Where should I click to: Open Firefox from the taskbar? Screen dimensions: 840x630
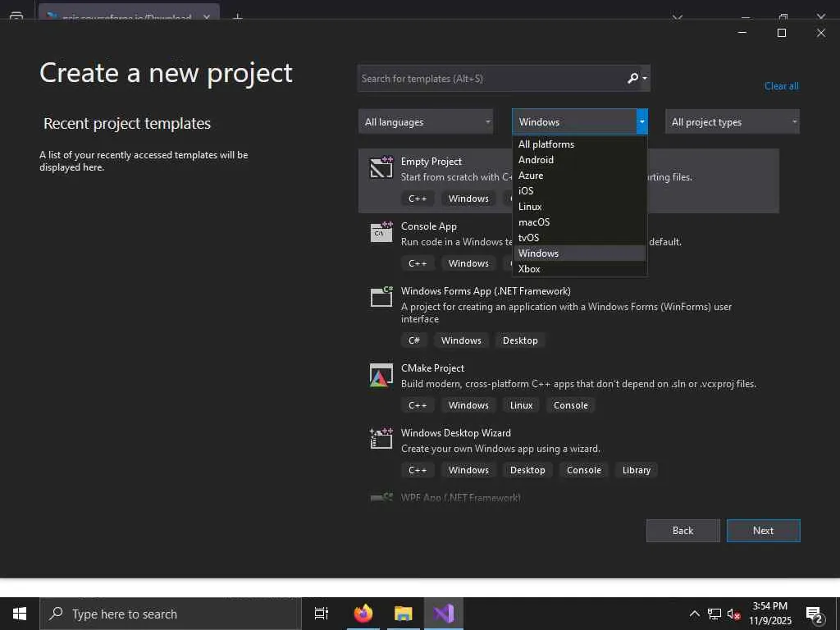pyautogui.click(x=363, y=614)
